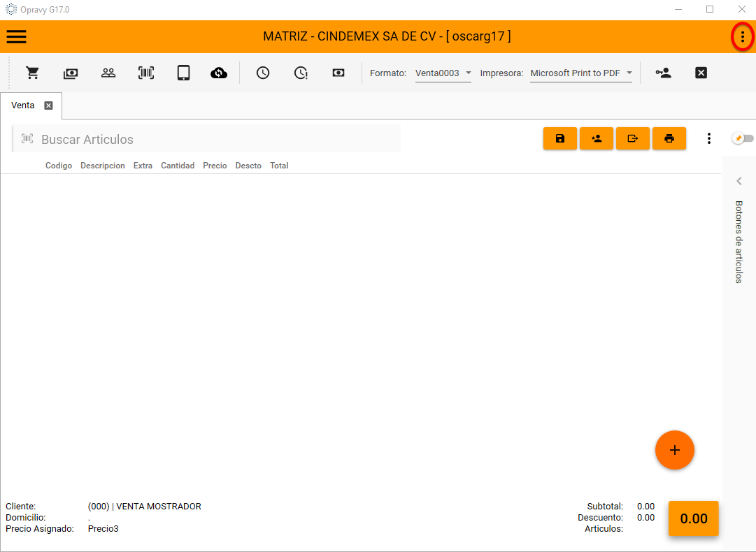Click the Precio column header
Screen dimensions: 756x552
[x=215, y=166]
